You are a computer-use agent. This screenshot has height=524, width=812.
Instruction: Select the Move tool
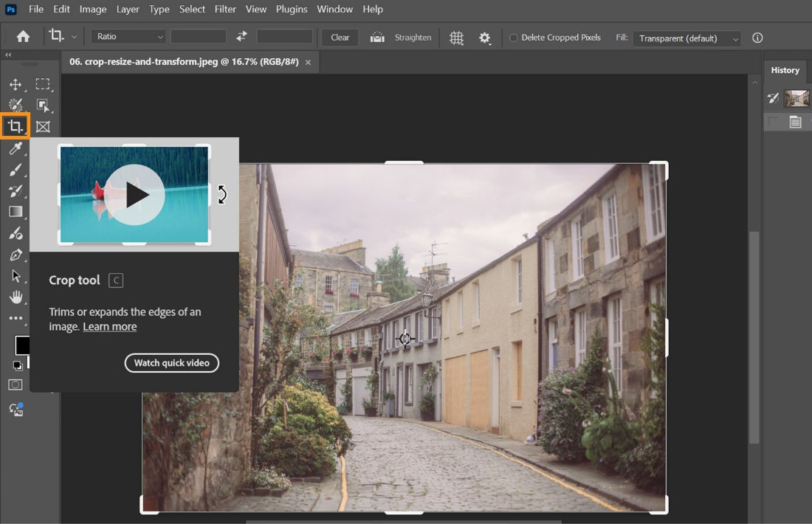[15, 84]
